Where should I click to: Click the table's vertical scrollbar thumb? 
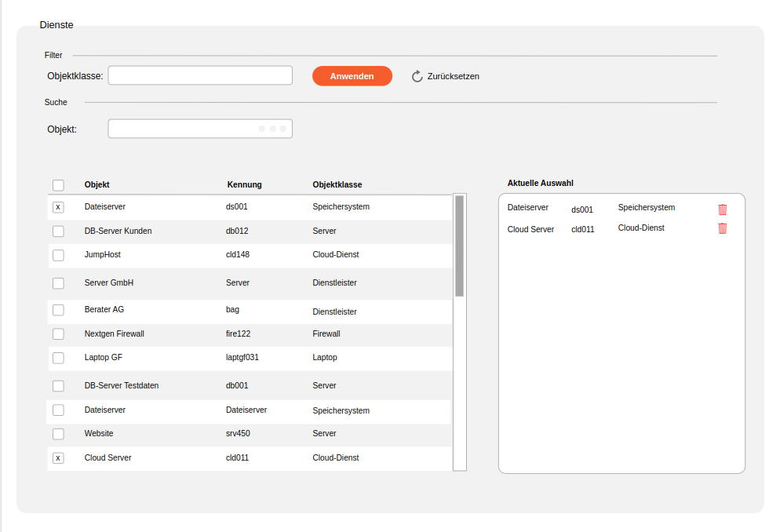(x=460, y=246)
